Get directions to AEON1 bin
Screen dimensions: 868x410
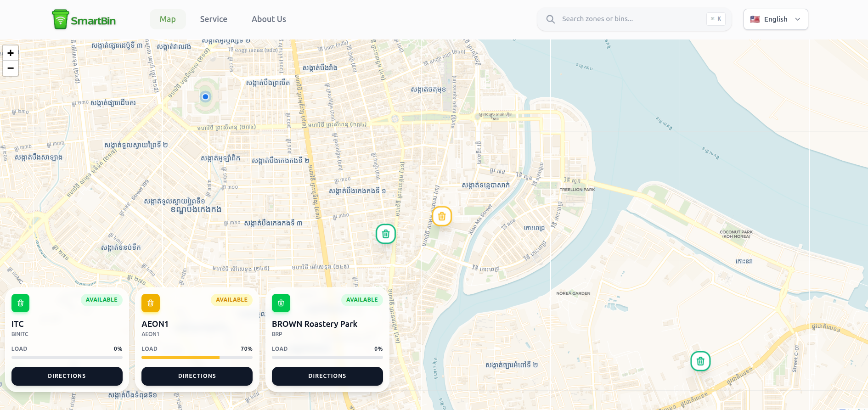click(197, 376)
